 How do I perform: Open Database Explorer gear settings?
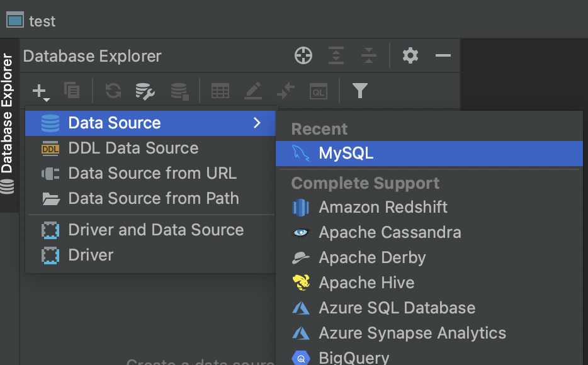[x=410, y=55]
